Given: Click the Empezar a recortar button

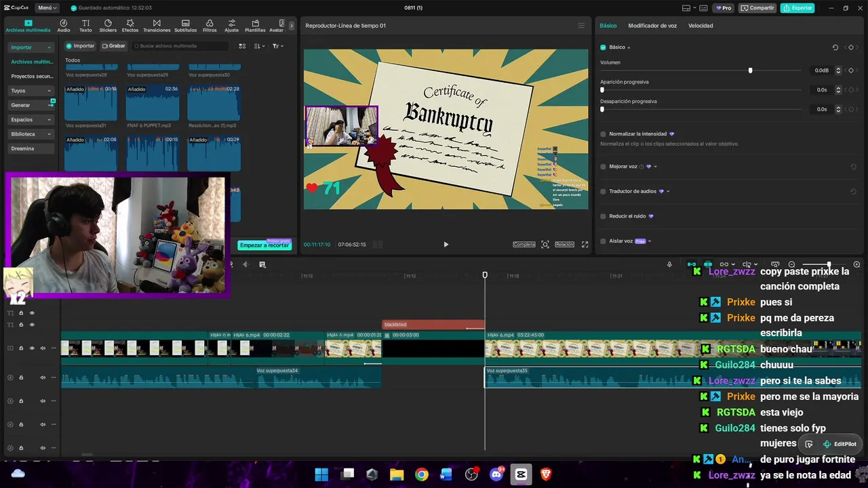Looking at the screenshot, I should [x=264, y=245].
